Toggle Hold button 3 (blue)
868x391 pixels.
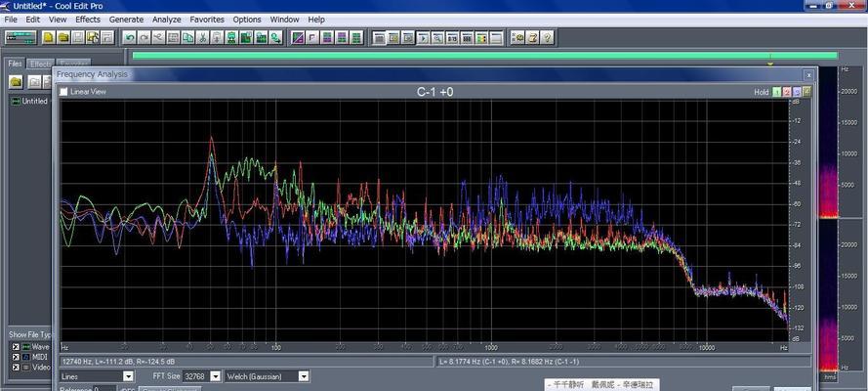[797, 92]
